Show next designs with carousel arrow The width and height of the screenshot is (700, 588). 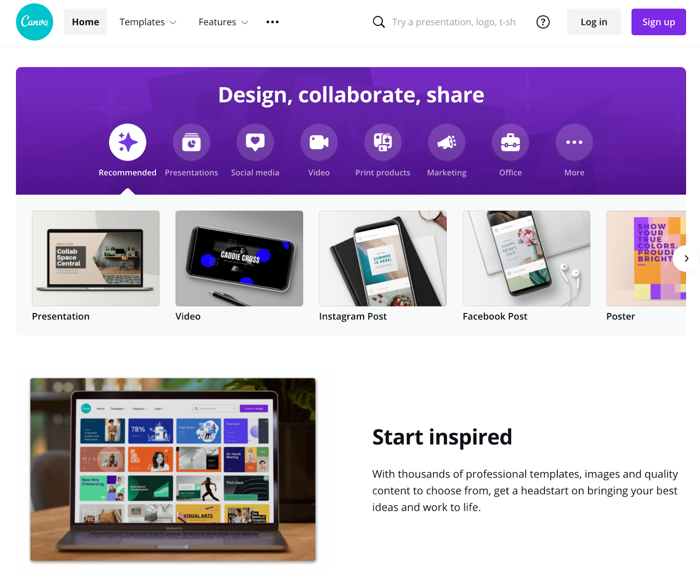(686, 258)
